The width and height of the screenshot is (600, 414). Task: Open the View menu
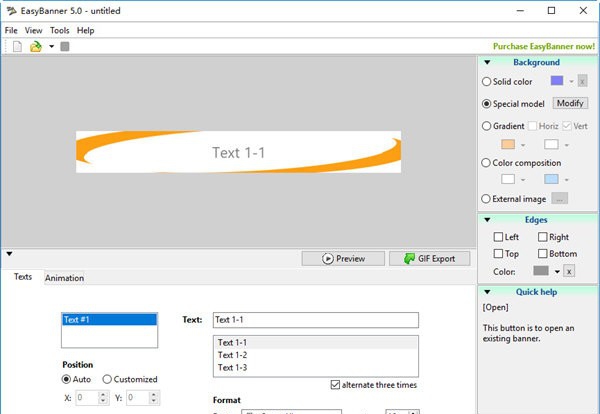pos(34,30)
